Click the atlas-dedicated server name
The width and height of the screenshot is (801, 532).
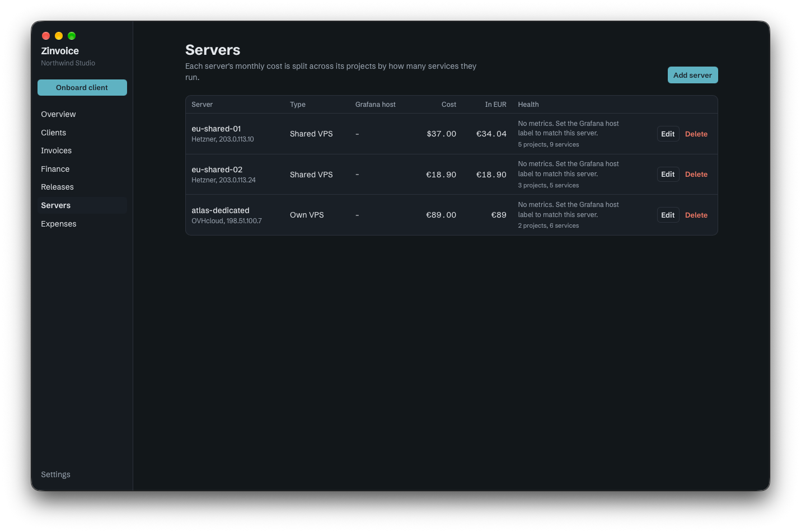[x=221, y=210]
